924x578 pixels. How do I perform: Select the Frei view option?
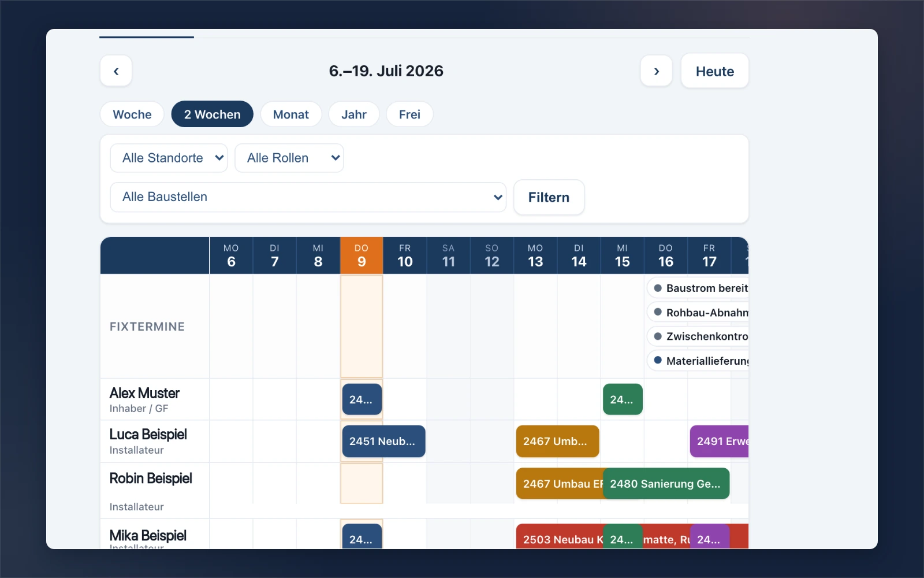point(409,114)
